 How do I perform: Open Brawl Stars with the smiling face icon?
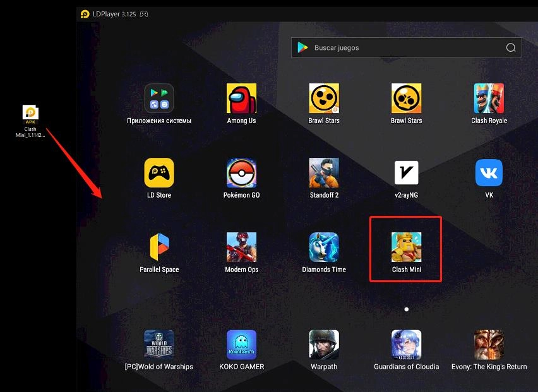click(324, 98)
